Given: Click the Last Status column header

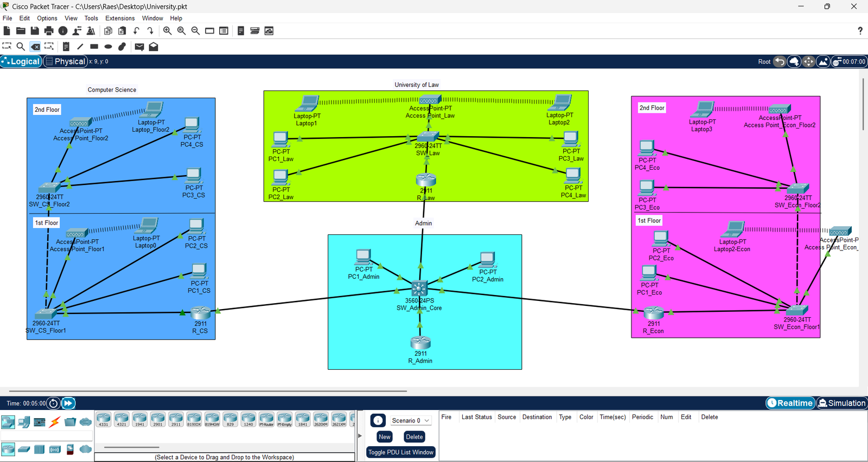Looking at the screenshot, I should click(x=476, y=417).
